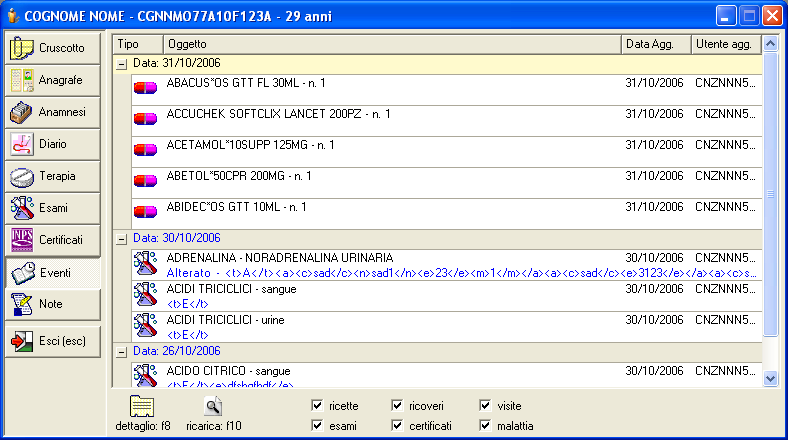The width and height of the screenshot is (788, 440).
Task: Collapse the Data: 26/10/2006 group
Action: (122, 351)
